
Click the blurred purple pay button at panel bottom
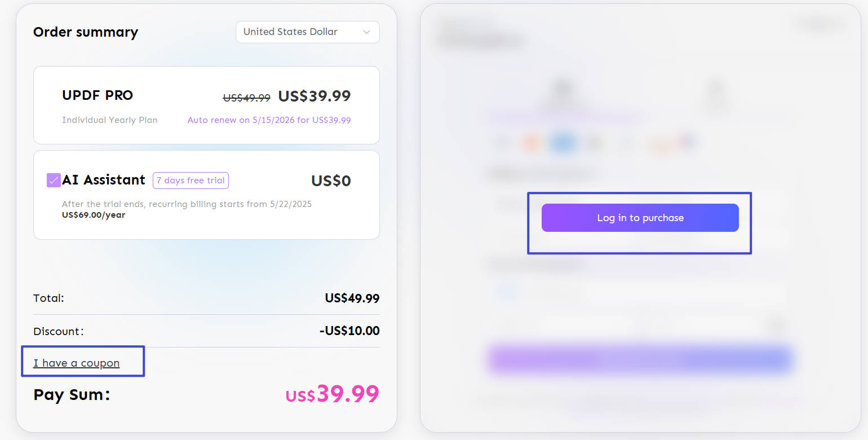[x=640, y=359]
